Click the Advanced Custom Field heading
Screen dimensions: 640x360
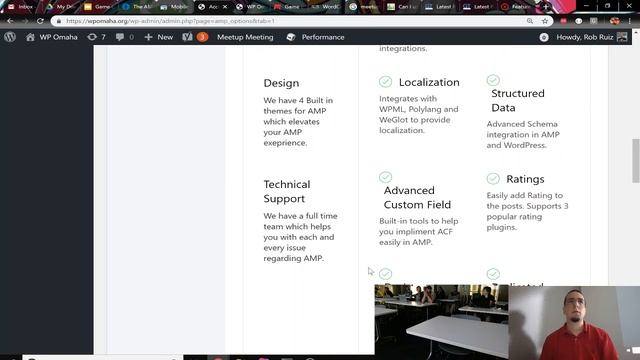click(x=417, y=198)
